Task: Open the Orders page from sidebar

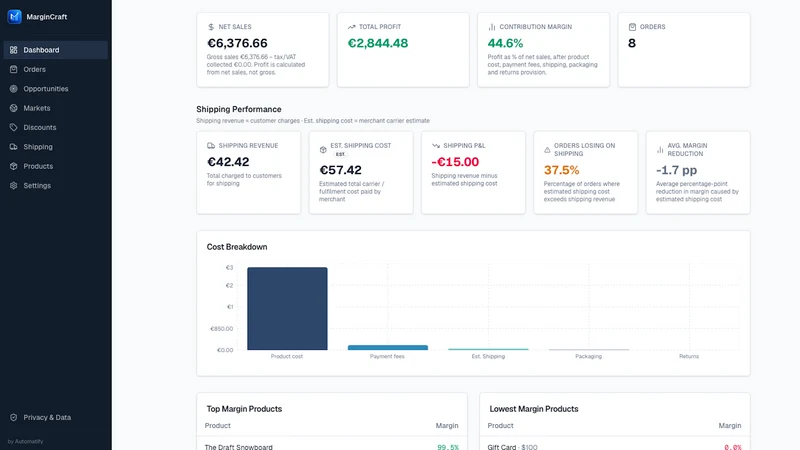Action: point(56,69)
